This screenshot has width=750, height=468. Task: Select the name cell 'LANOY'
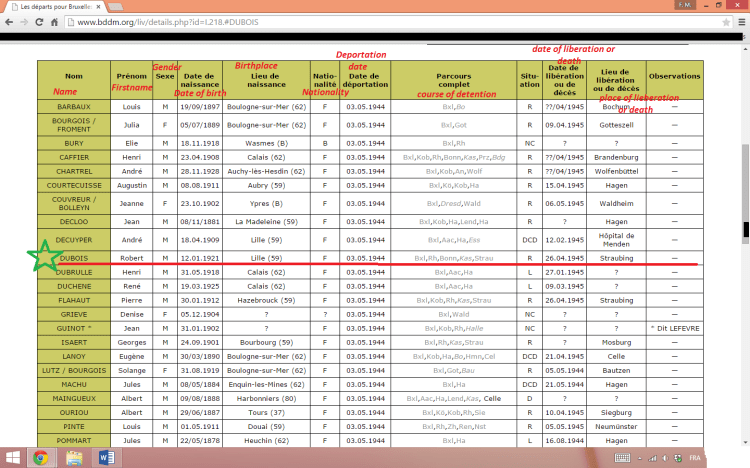(74, 357)
